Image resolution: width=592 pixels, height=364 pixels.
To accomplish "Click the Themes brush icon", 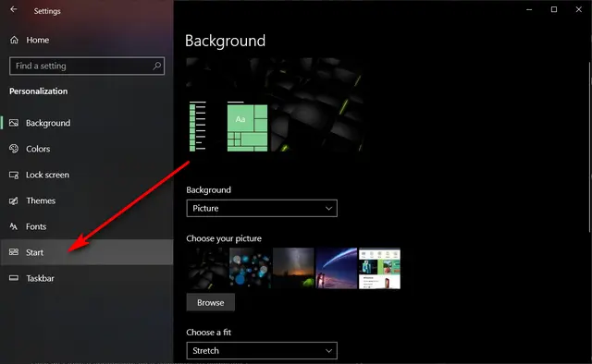I will (x=14, y=200).
